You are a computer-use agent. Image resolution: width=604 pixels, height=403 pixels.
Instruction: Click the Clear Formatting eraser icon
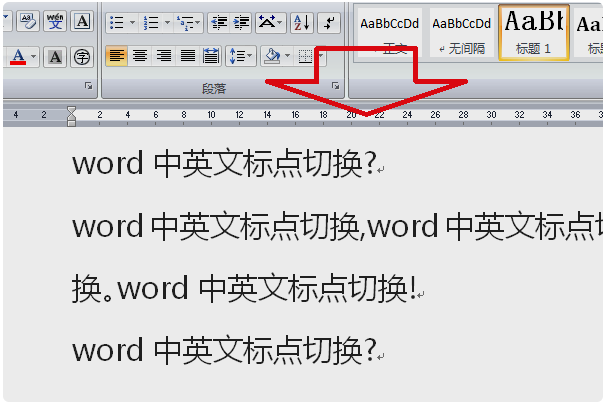pyautogui.click(x=29, y=22)
